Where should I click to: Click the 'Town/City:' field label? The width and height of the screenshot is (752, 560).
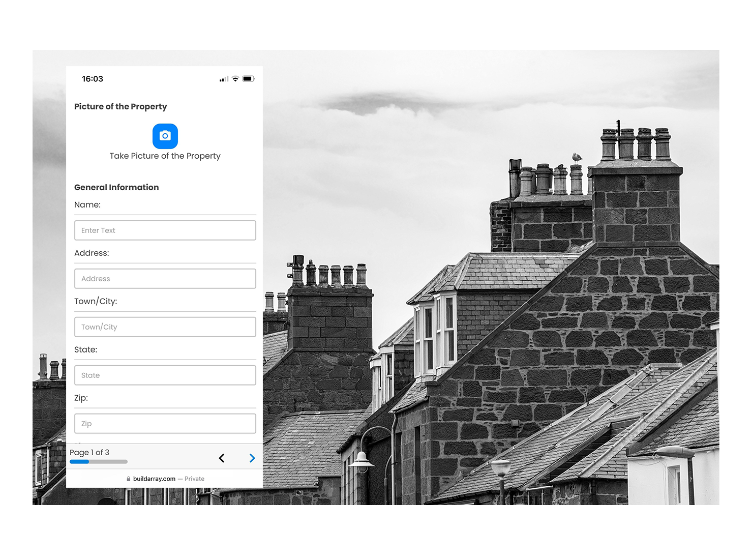[x=96, y=301]
